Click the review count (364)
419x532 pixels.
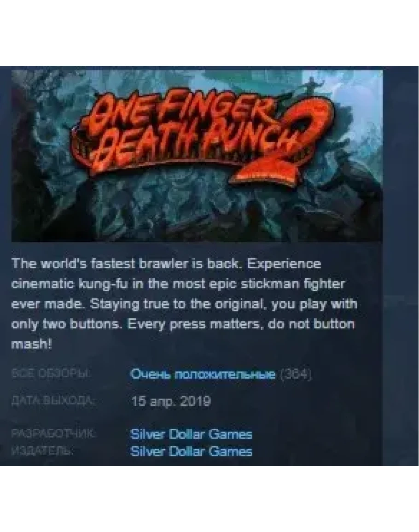coord(295,374)
